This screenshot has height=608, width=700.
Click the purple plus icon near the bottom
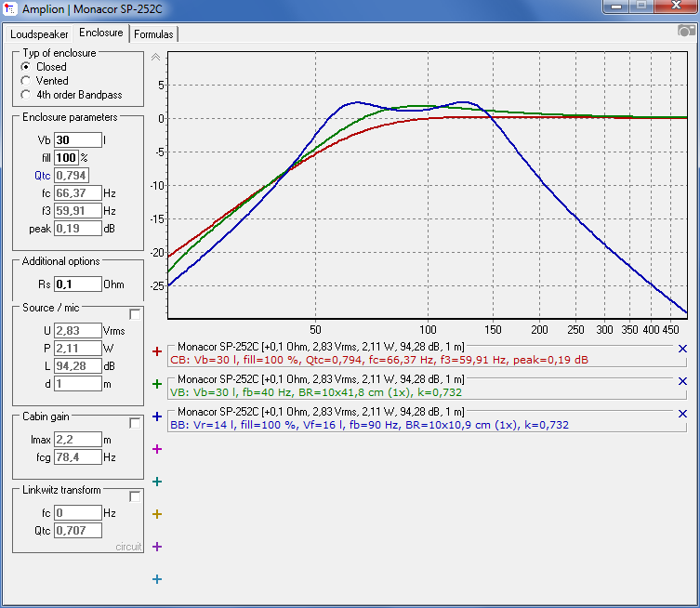157,547
